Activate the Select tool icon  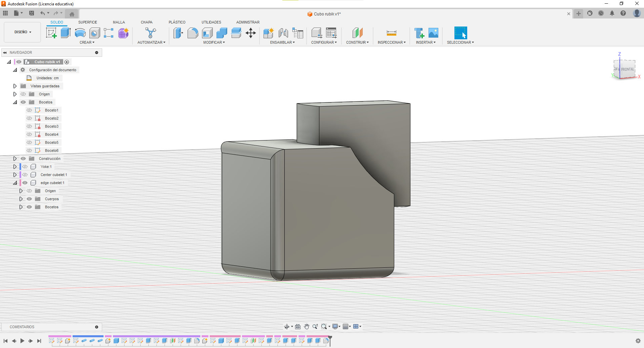[x=460, y=33]
